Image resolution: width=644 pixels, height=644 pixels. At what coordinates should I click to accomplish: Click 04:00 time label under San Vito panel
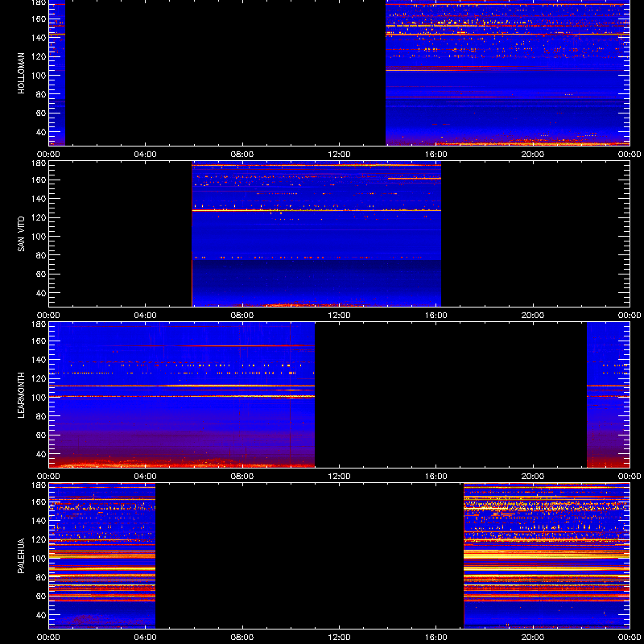click(146, 316)
